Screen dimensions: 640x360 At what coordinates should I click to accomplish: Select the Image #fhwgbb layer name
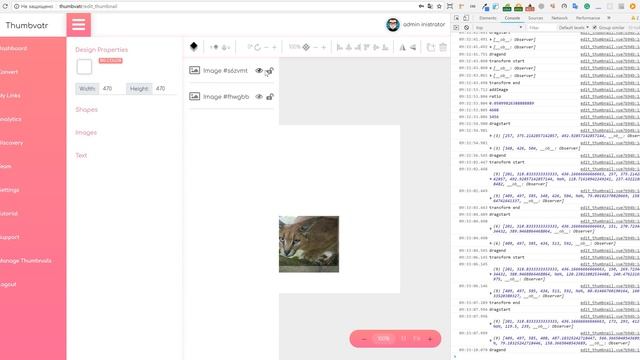click(x=226, y=97)
